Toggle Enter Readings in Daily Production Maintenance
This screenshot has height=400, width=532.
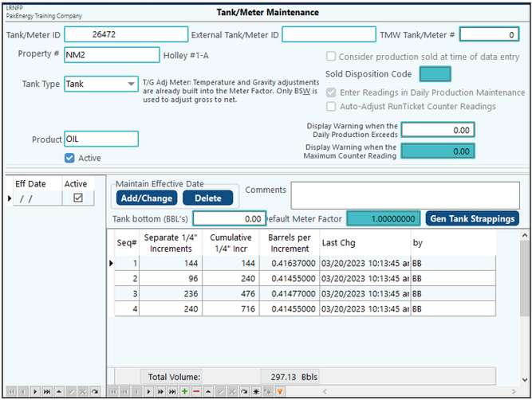[331, 92]
